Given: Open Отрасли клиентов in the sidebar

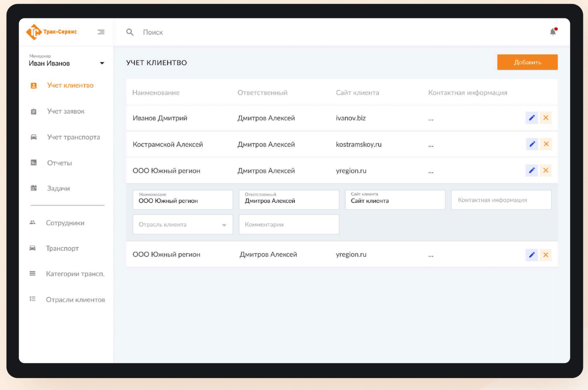Looking at the screenshot, I should 75,300.
